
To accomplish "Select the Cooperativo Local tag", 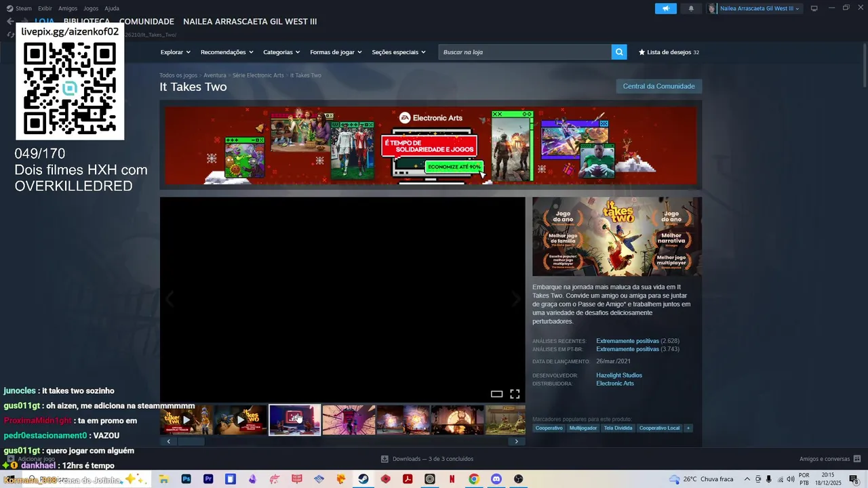I will (x=659, y=428).
